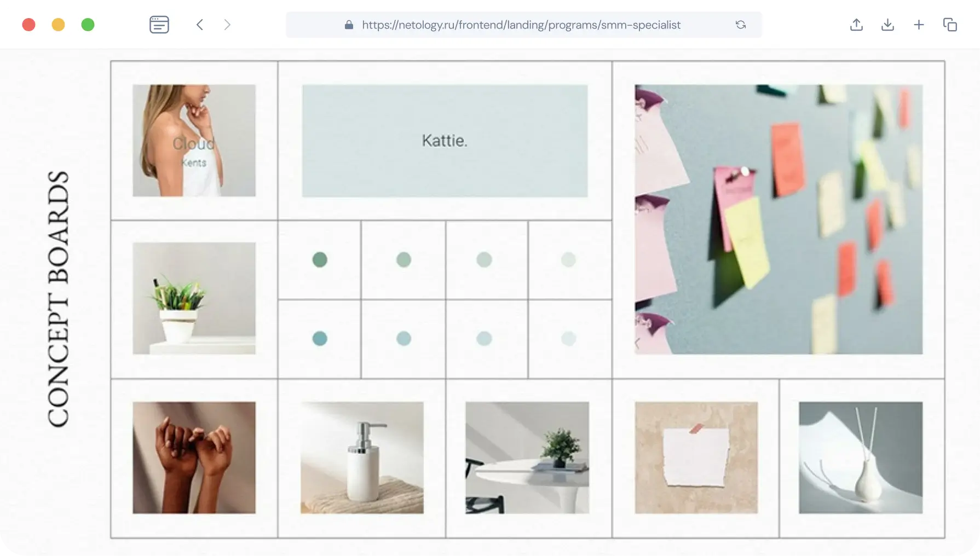Image resolution: width=980 pixels, height=556 pixels.
Task: Click the lock icon in address bar
Action: [349, 25]
